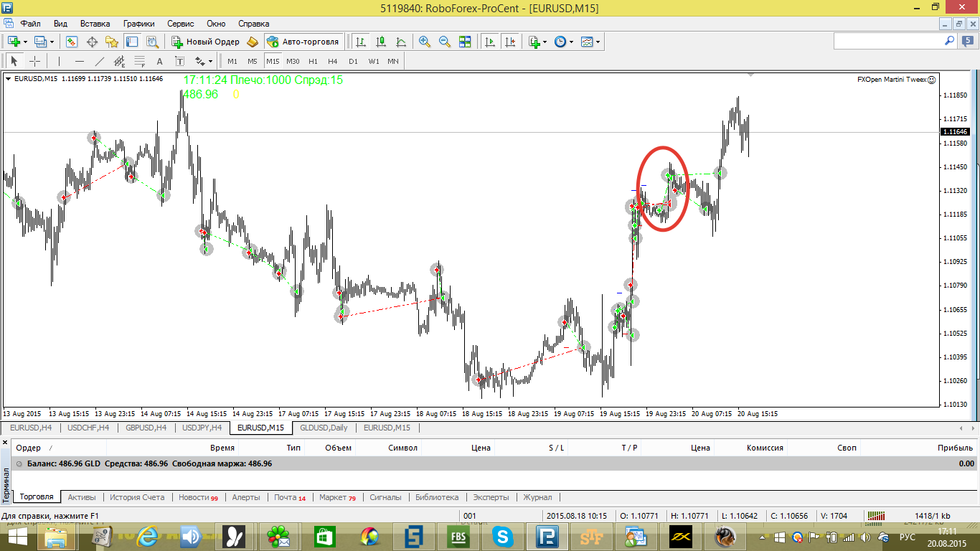
Task: Select the horizontal line drawing tool
Action: pos(80,61)
